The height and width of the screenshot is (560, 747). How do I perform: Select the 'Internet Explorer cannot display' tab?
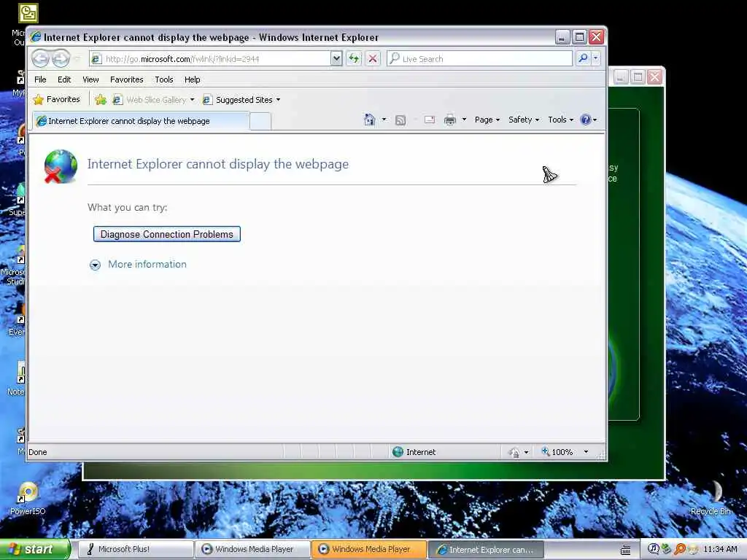click(141, 121)
